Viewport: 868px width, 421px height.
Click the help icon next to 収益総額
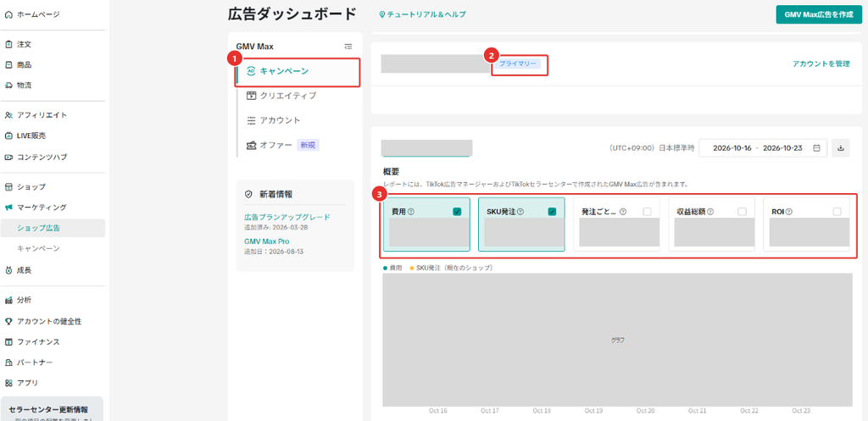[710, 212]
